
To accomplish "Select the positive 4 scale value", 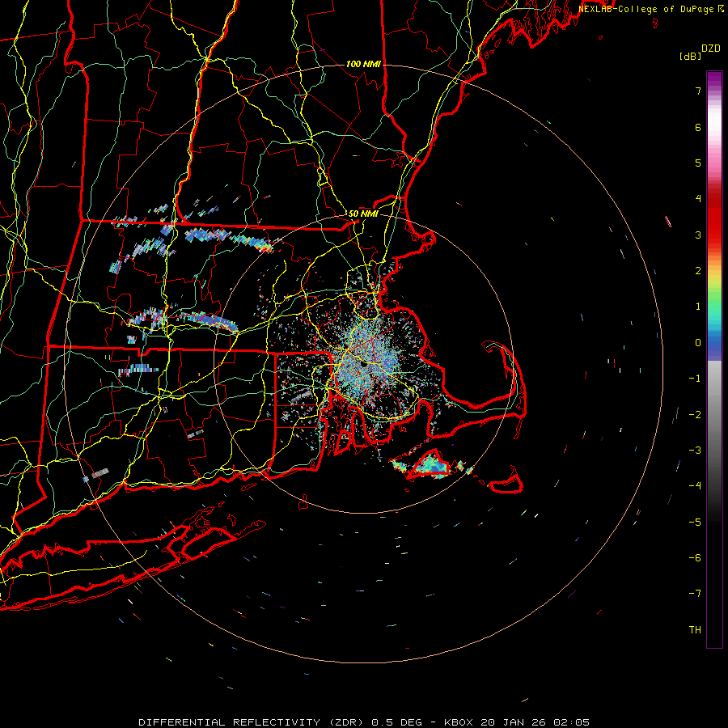I will click(698, 199).
